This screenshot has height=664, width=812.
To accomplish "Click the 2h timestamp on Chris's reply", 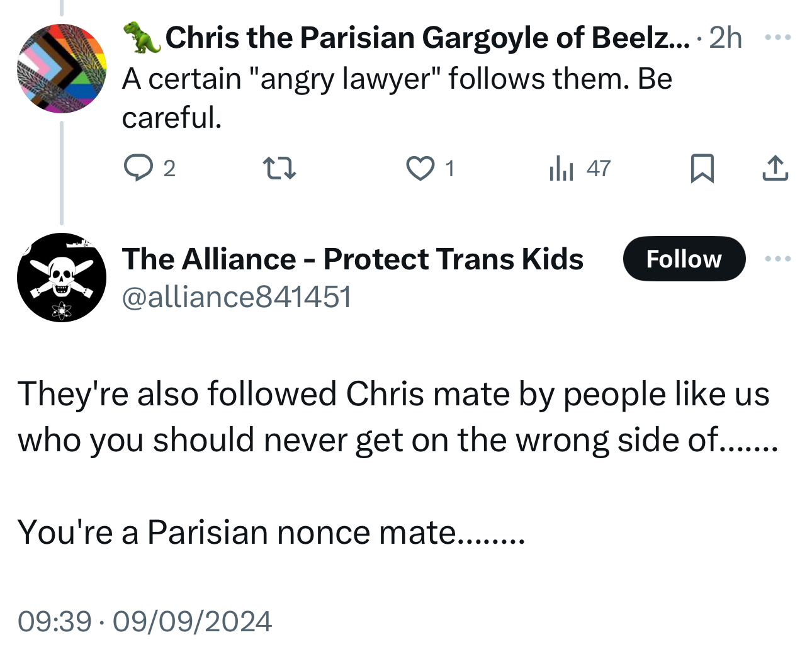I will 725,38.
